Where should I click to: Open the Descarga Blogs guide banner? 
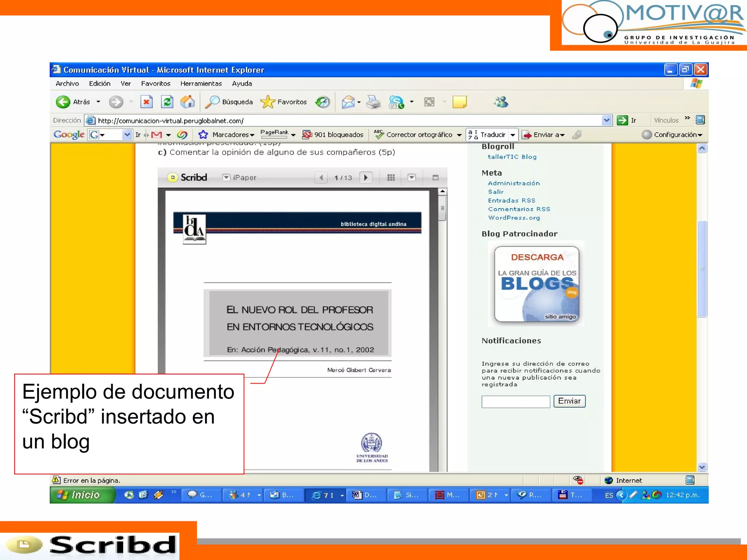537,284
